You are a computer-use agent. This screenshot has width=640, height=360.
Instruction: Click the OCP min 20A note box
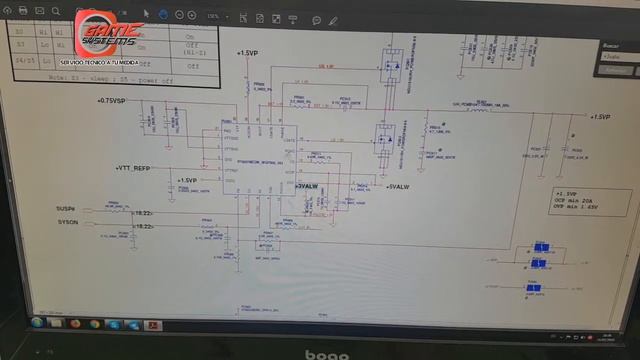coord(589,201)
